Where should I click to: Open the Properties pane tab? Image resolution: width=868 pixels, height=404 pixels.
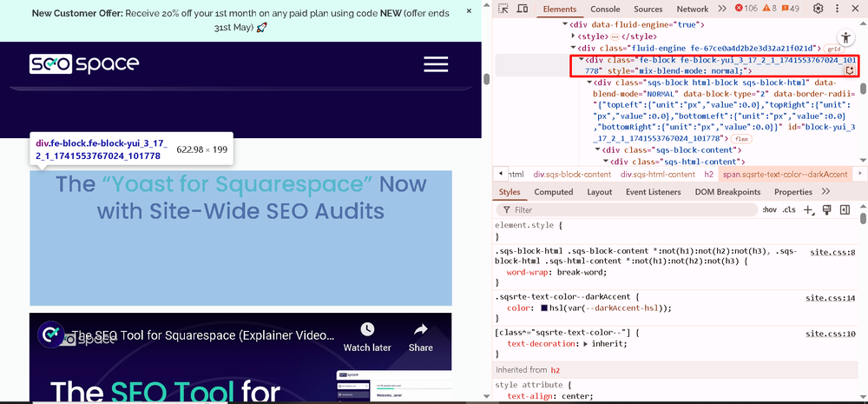(x=792, y=192)
